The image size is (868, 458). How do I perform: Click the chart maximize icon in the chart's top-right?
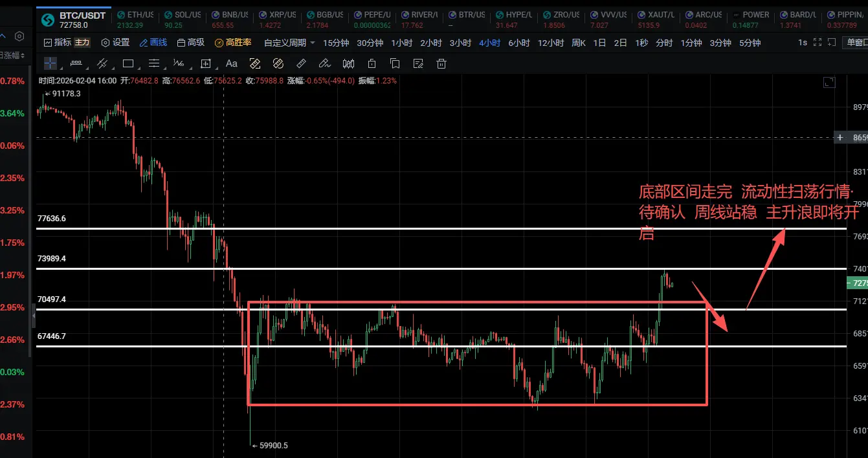pyautogui.click(x=829, y=82)
